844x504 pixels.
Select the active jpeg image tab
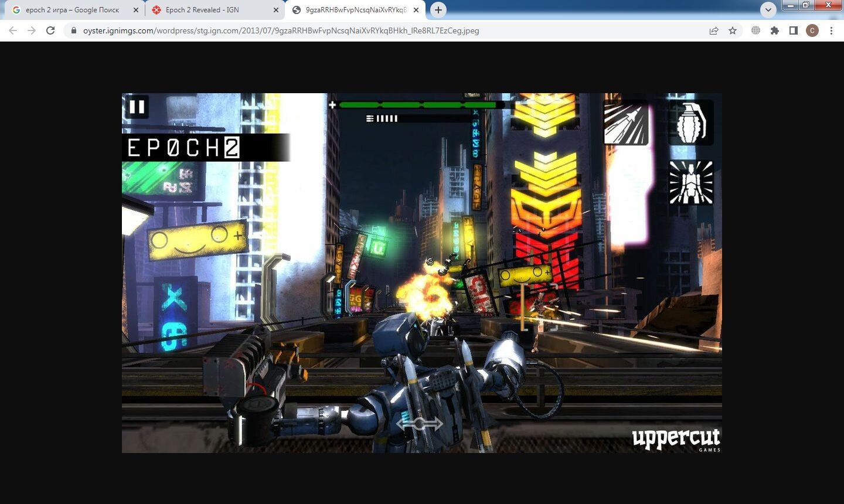click(x=356, y=10)
